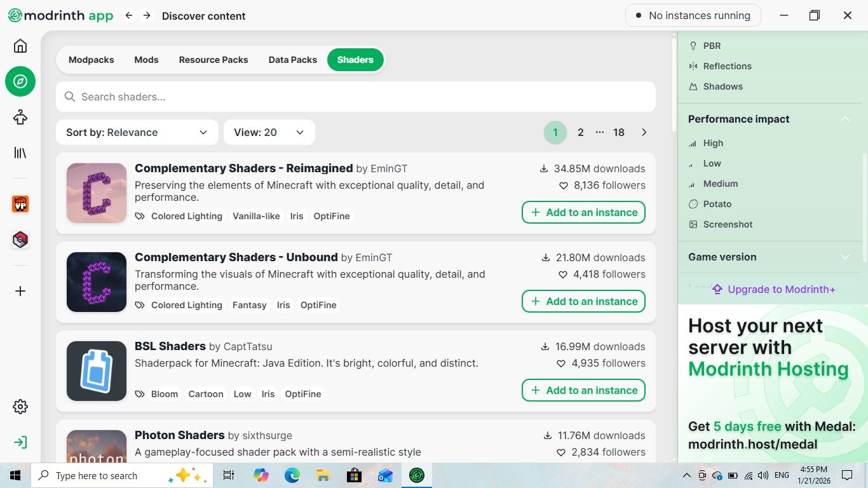Add BSL Shaders to an instance

[583, 390]
